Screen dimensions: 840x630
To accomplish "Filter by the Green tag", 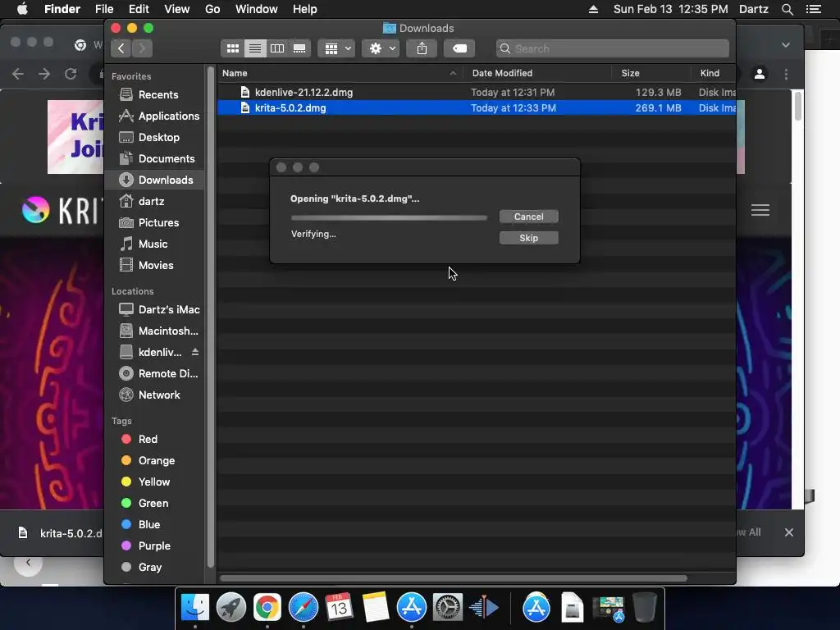I will pyautogui.click(x=155, y=504).
